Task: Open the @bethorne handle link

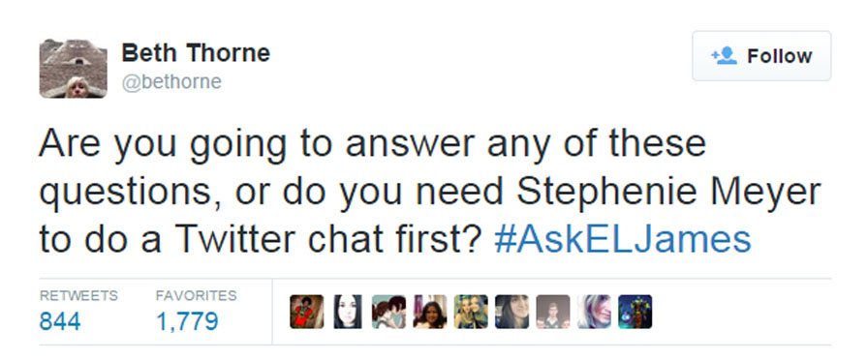Action: (x=171, y=82)
